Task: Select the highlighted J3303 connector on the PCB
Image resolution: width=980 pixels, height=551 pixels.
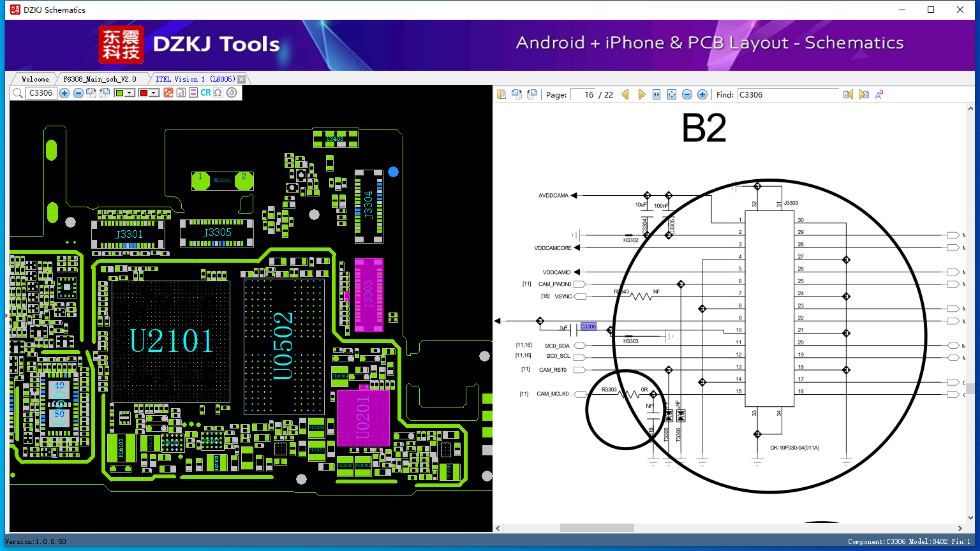Action: 369,295
